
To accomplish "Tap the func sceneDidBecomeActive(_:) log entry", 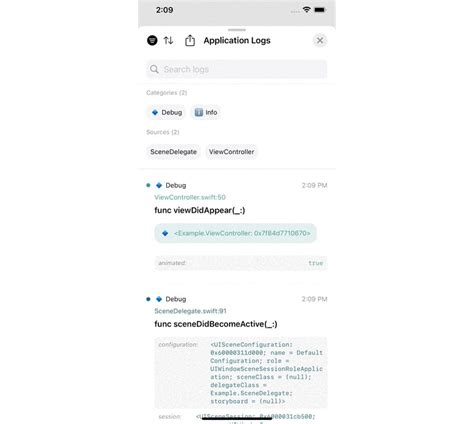I will pyautogui.click(x=216, y=324).
